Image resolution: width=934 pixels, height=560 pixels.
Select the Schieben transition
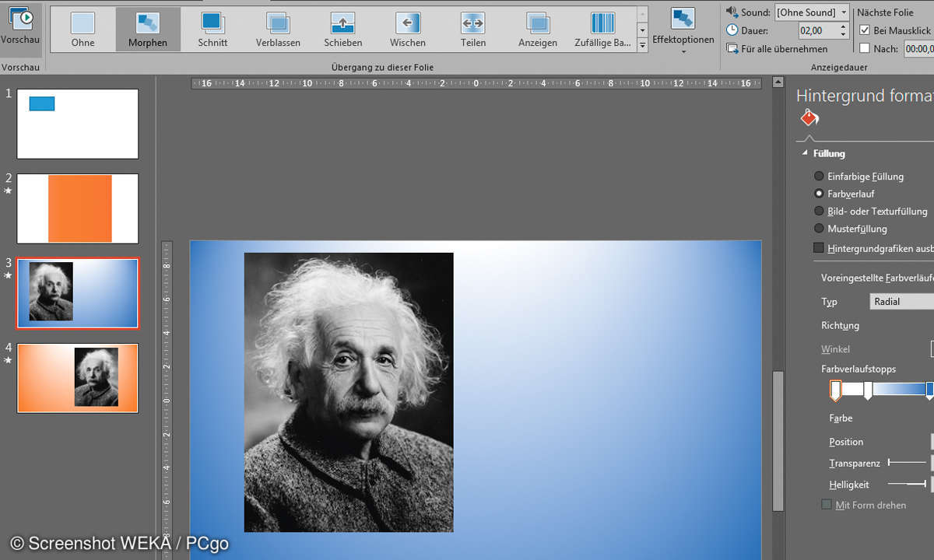point(343,29)
